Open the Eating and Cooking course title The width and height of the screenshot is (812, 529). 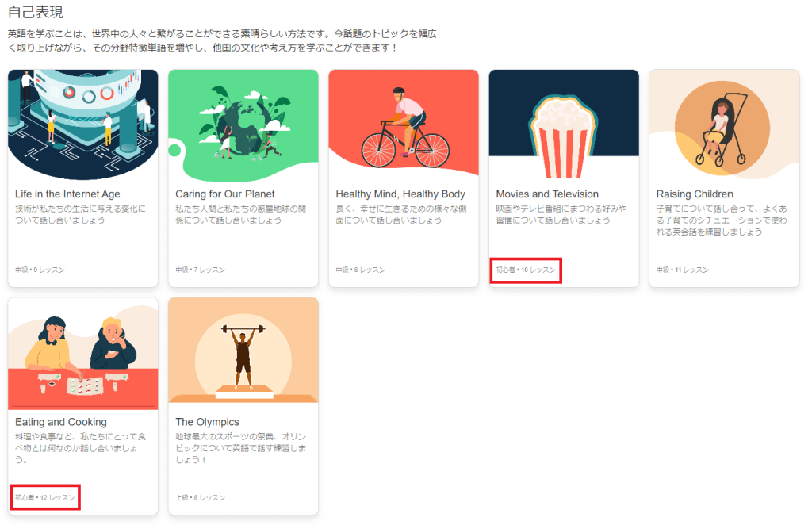61,422
